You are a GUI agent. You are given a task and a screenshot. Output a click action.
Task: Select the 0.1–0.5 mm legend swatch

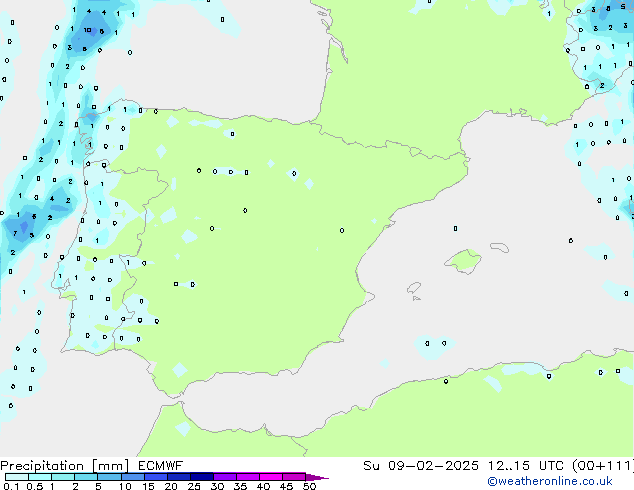[17, 477]
